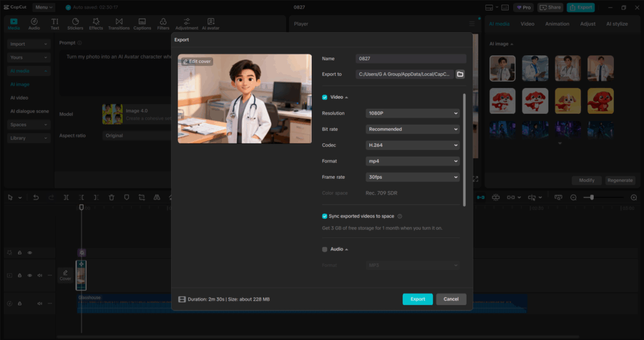
Task: Open the Frame rate 30fps dropdown
Action: pyautogui.click(x=413, y=177)
